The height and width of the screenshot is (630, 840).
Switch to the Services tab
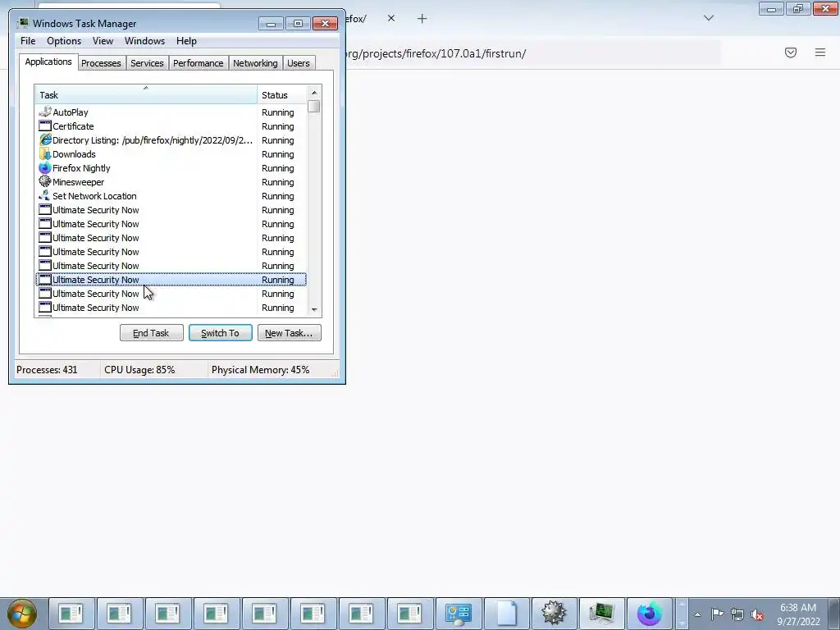(147, 63)
